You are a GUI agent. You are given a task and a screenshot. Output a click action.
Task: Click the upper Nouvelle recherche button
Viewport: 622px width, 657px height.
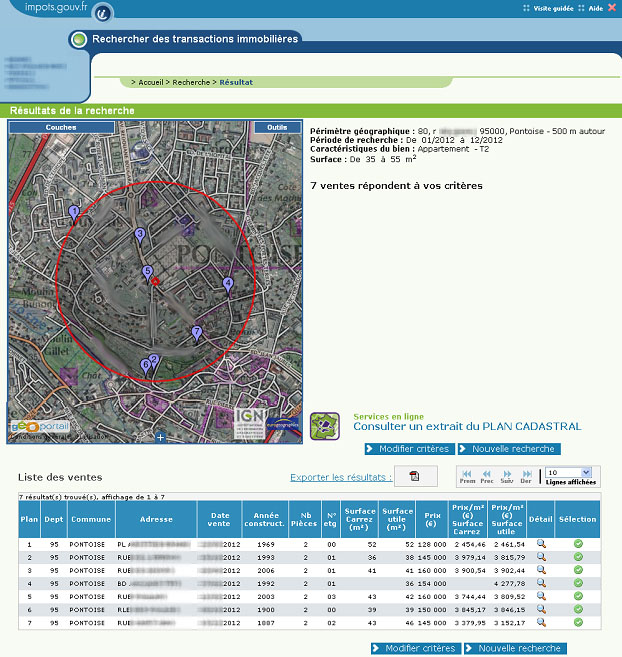(x=509, y=449)
